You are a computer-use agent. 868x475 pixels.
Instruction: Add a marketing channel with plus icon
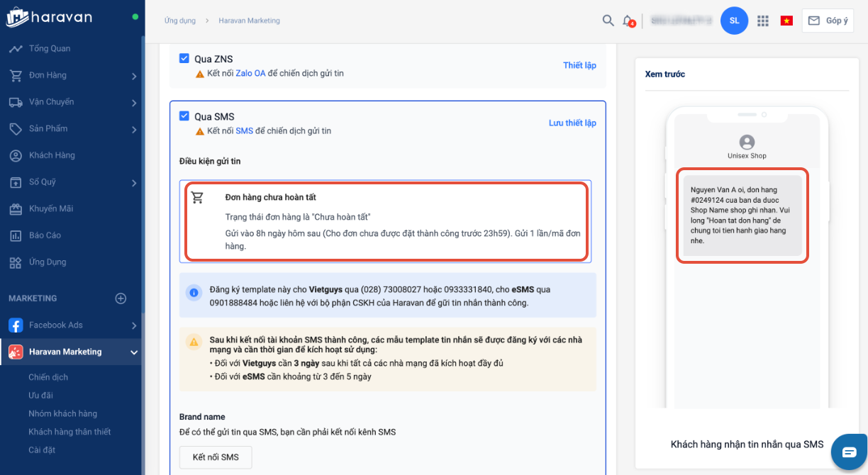click(121, 298)
